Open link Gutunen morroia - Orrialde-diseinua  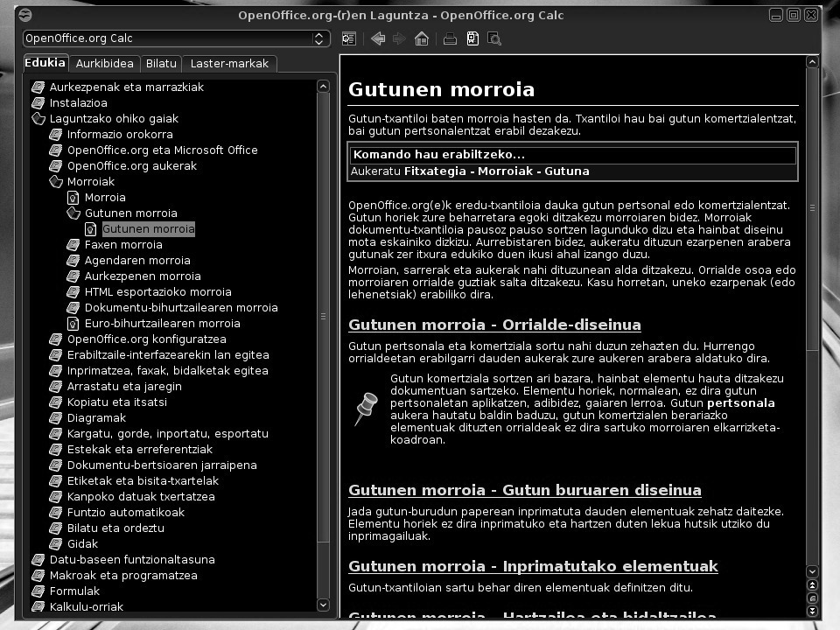(494, 325)
